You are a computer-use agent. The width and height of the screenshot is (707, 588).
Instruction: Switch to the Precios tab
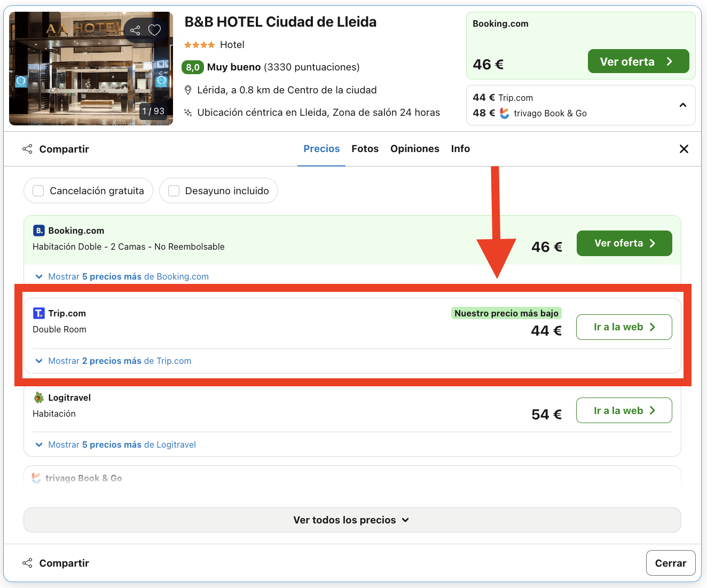pyautogui.click(x=321, y=149)
